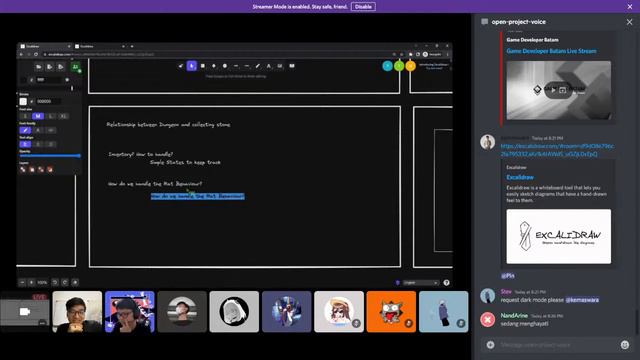Open the green Live collaboration button
The height and width of the screenshot is (360, 640).
[x=76, y=67]
